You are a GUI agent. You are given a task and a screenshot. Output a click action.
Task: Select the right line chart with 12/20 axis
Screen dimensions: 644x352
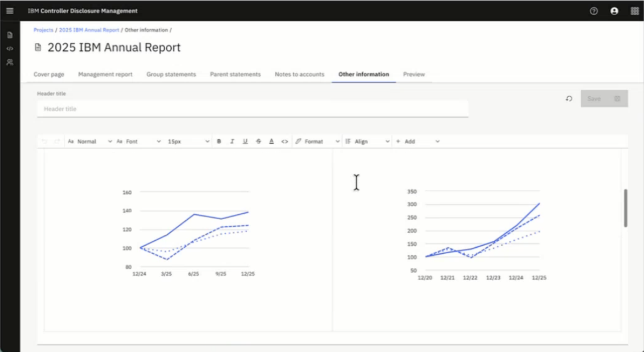(x=477, y=235)
